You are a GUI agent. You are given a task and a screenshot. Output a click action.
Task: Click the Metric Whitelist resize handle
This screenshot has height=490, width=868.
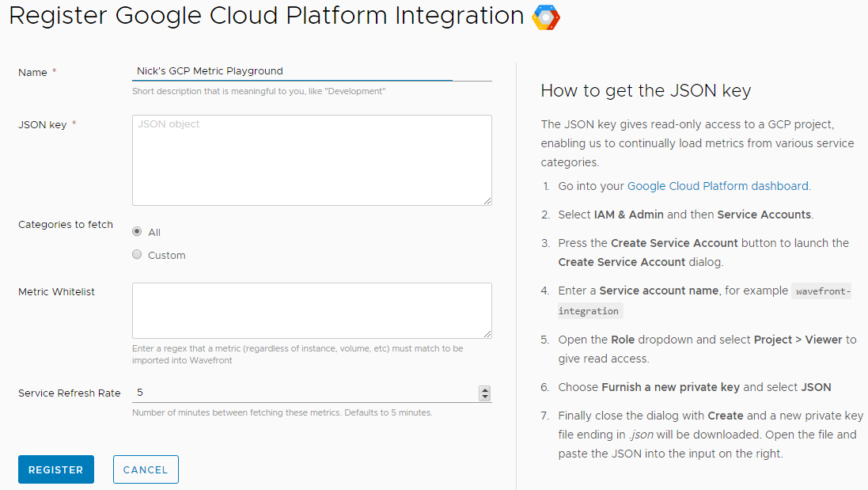[487, 334]
